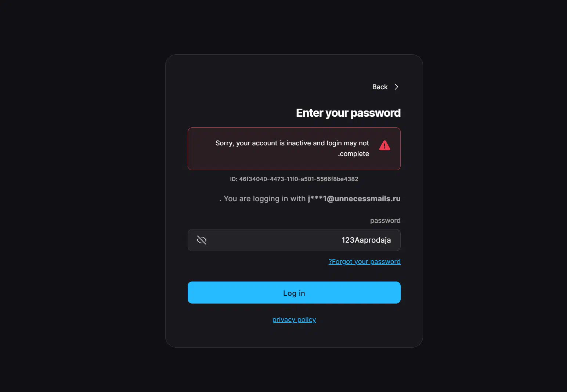Open the Forgot your password link
Viewport: 567px width, 392px height.
click(x=364, y=262)
